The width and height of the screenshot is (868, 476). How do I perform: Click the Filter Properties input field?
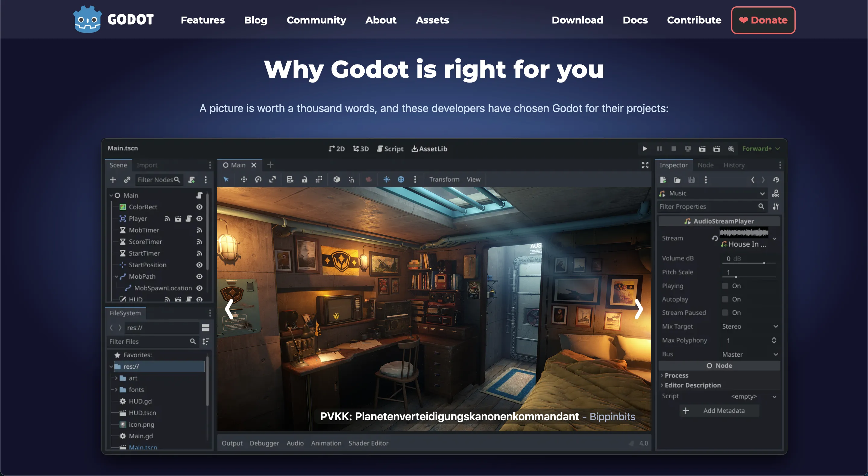[712, 206]
